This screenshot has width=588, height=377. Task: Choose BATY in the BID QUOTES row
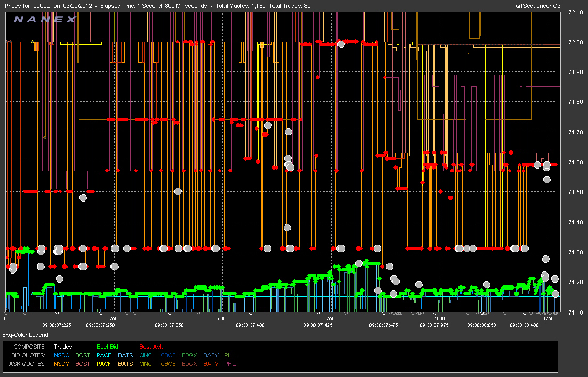pyautogui.click(x=211, y=355)
